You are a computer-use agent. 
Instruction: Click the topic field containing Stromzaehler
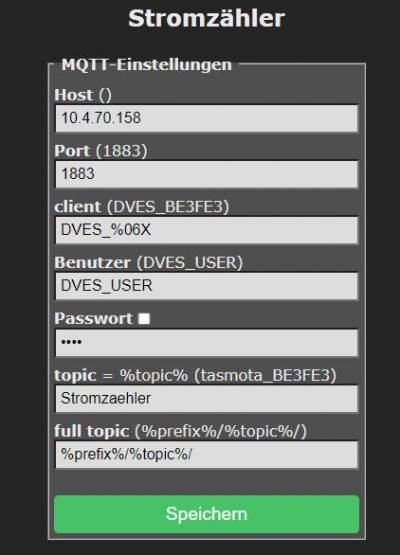pyautogui.click(x=207, y=399)
